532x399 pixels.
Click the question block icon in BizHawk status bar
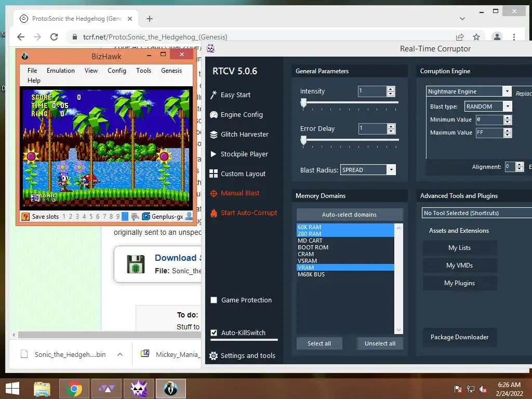click(25, 217)
